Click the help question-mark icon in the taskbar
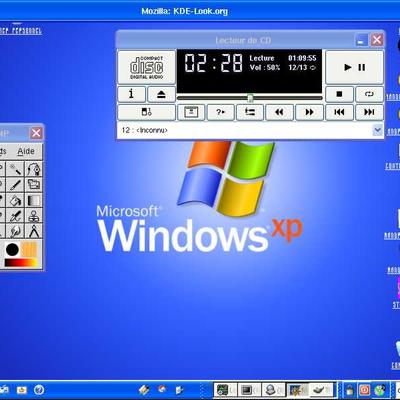The width and height of the screenshot is (400, 400). coord(39,390)
